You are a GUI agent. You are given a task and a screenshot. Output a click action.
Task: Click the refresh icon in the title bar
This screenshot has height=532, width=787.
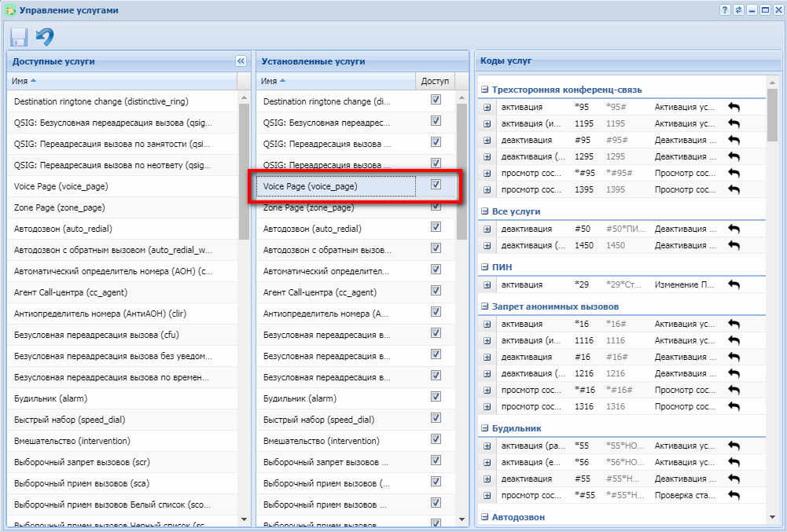[x=738, y=9]
